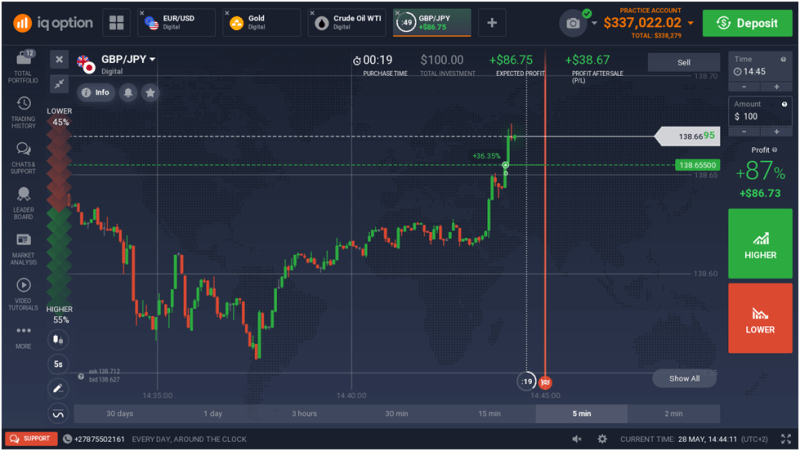
Task: Add GBP/JPY to favorites with the star
Action: [x=150, y=92]
